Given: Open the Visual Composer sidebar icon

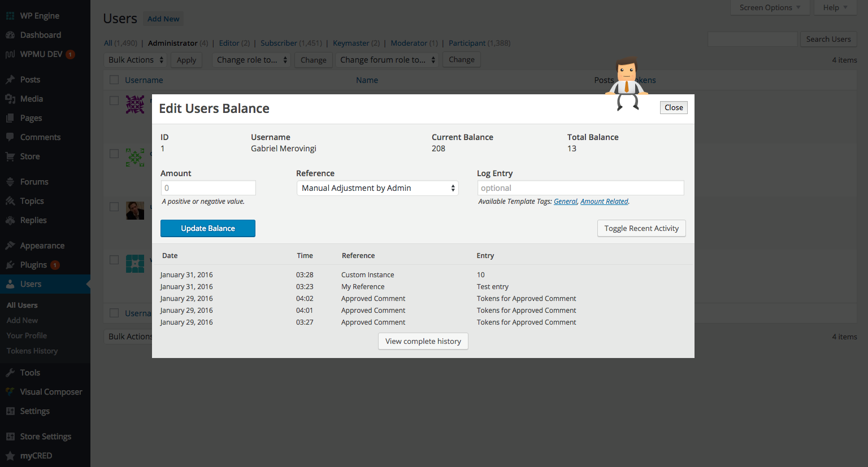Looking at the screenshot, I should pos(11,391).
